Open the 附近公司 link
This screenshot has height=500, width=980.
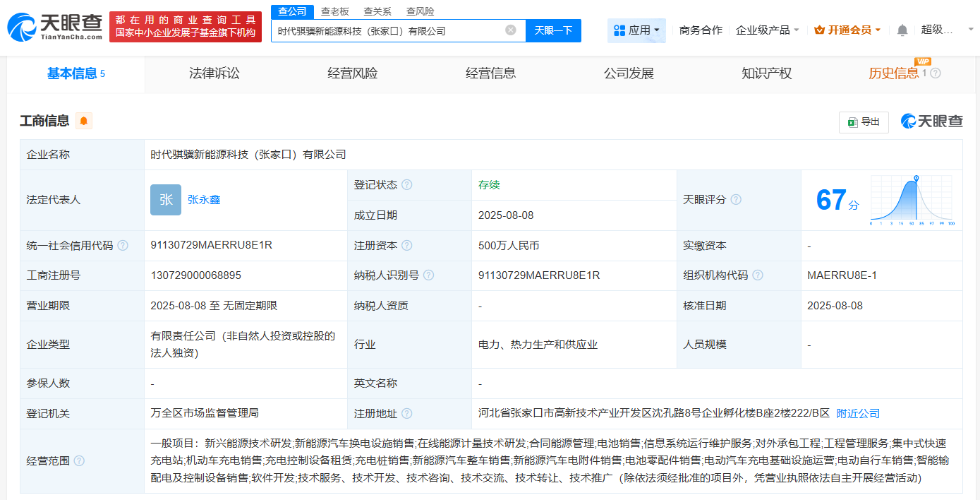(x=858, y=413)
